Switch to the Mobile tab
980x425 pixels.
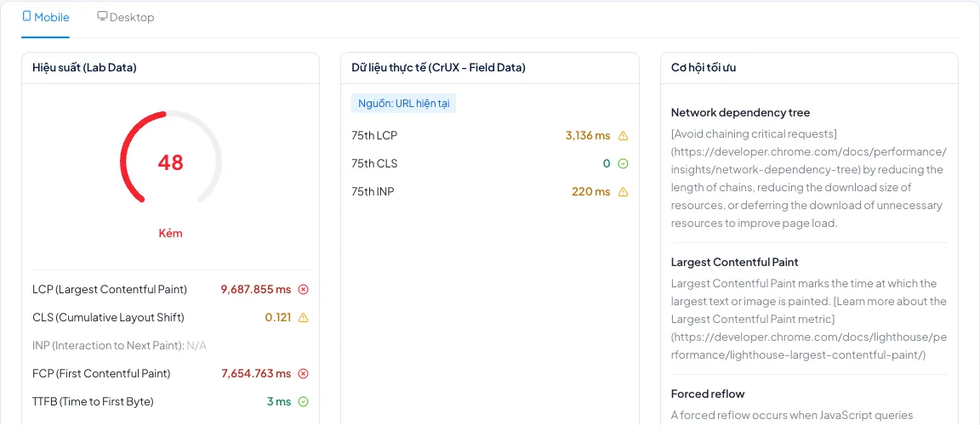click(46, 18)
